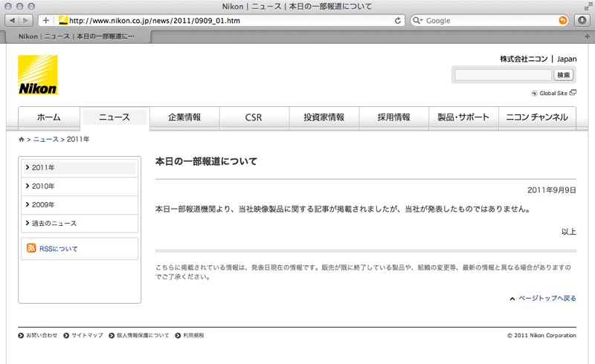
Task: Click the fullscreen arrows in title bar
Action: click(588, 7)
